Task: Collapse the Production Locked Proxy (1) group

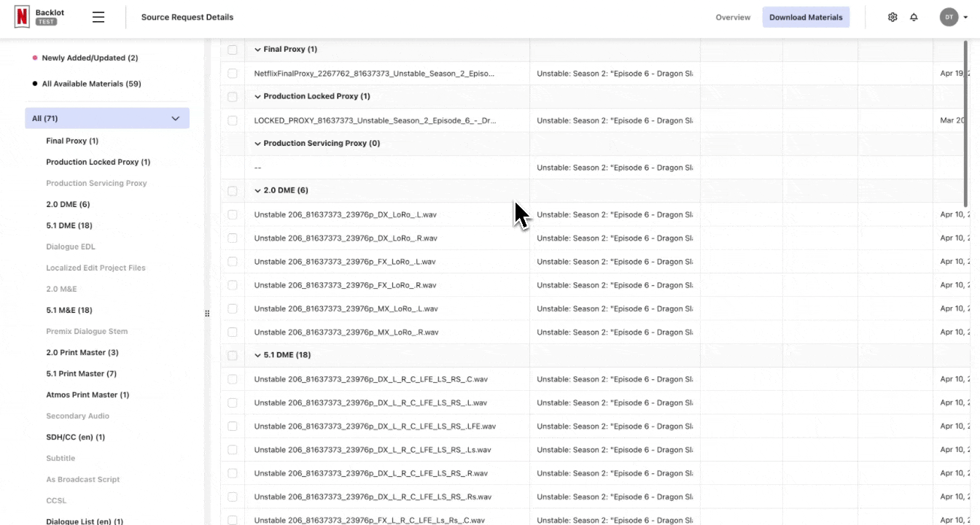Action: (x=257, y=96)
